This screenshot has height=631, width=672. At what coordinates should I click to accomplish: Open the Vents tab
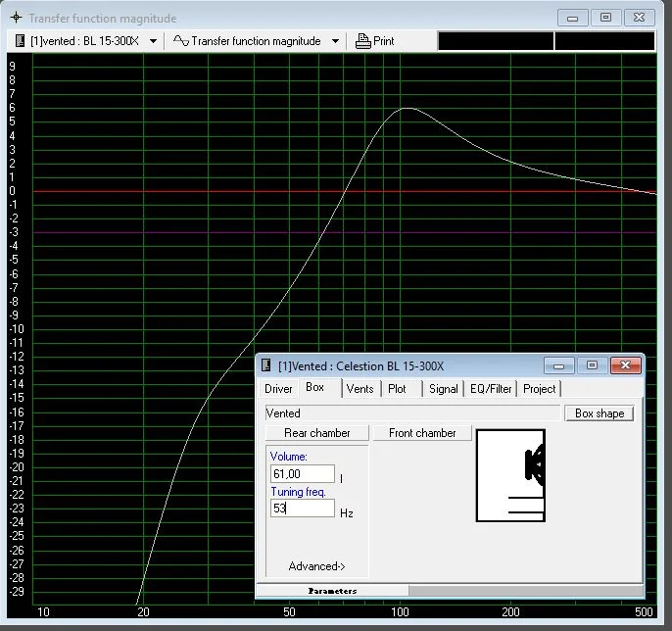360,389
